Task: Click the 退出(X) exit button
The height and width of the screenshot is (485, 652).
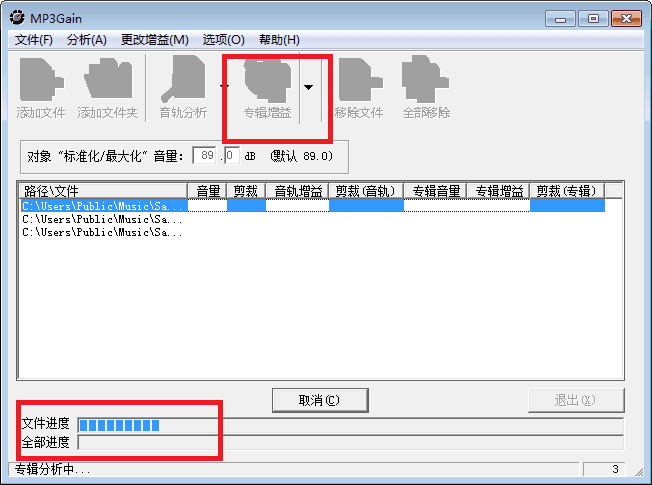Action: (x=576, y=400)
